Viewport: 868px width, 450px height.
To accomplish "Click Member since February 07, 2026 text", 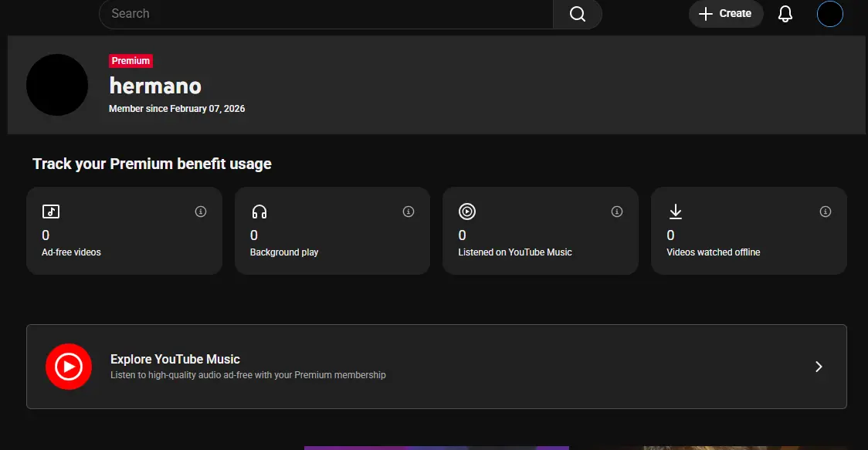I will coord(177,109).
